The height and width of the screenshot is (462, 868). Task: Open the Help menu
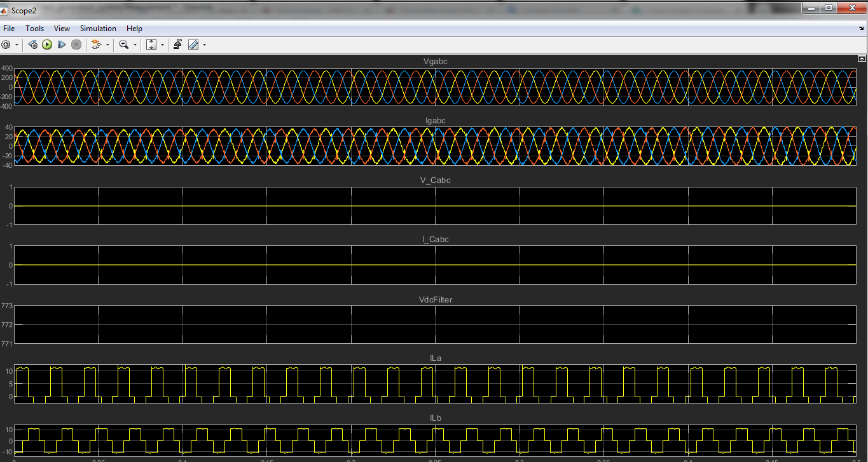tap(134, 29)
